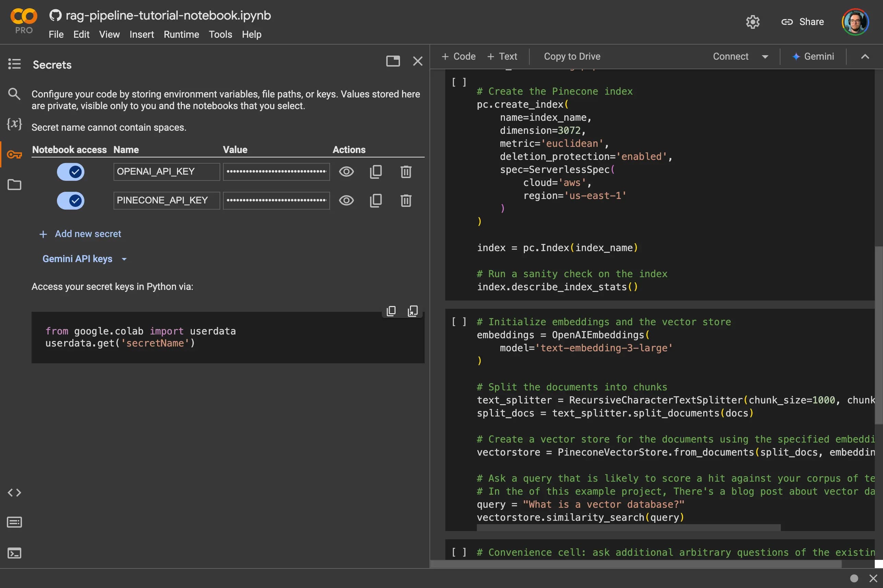The width and height of the screenshot is (883, 588).
Task: Open the Files folder sidebar icon
Action: (14, 185)
